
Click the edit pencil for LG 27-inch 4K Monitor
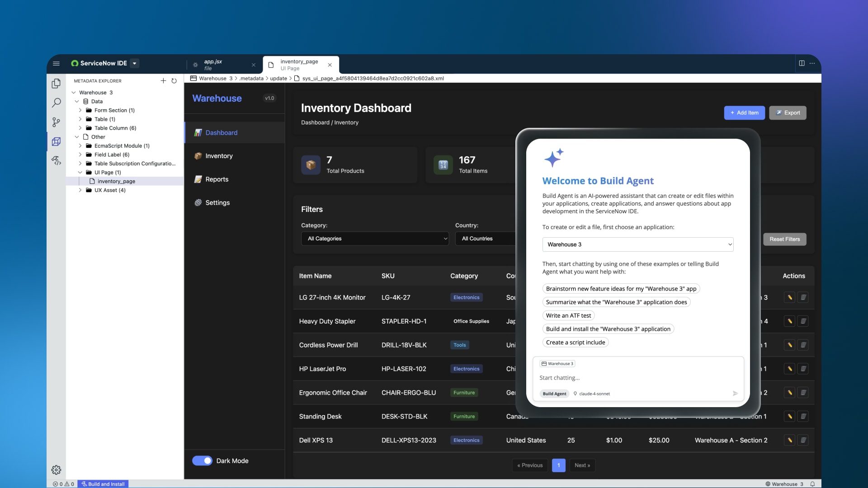click(789, 297)
